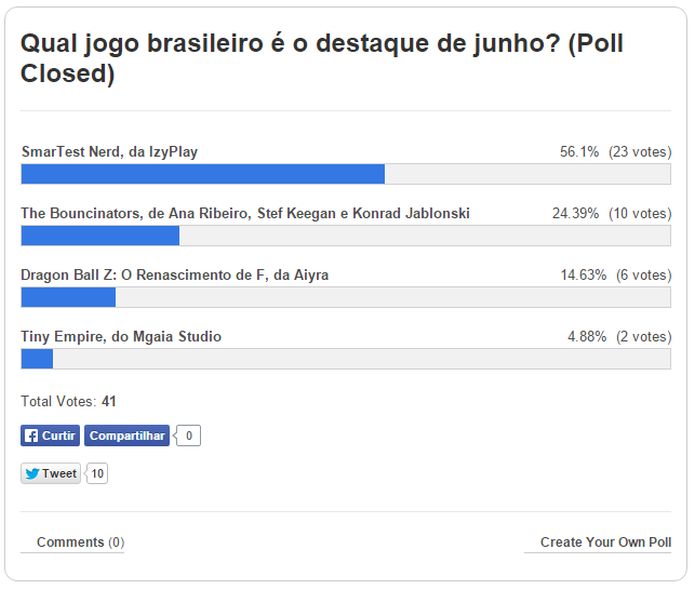This screenshot has width=695, height=590.
Task: Click the 24.39% (10 votes) result text
Action: pyautogui.click(x=611, y=213)
